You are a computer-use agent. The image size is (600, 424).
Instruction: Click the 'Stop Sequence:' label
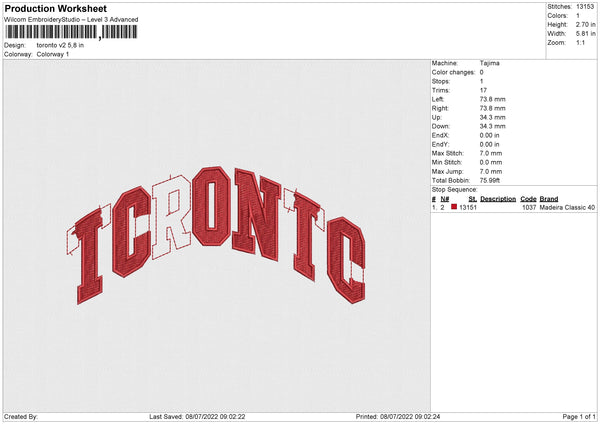tap(455, 189)
